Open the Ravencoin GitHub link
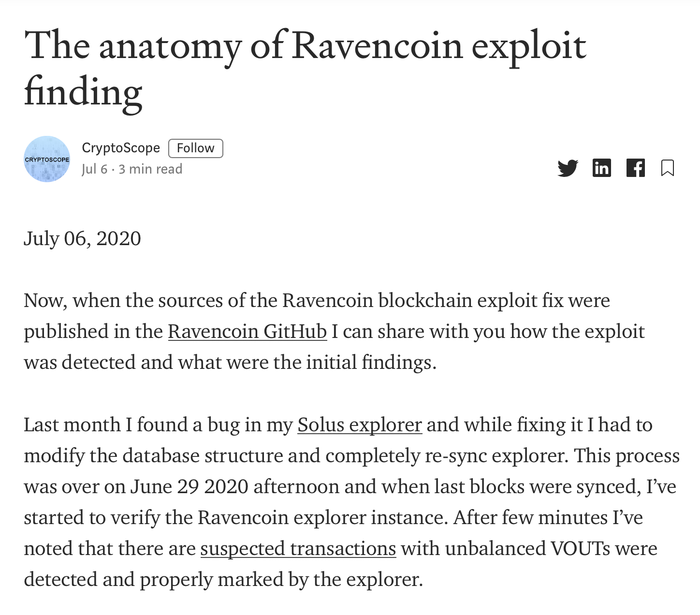The width and height of the screenshot is (700, 615). pyautogui.click(x=247, y=331)
